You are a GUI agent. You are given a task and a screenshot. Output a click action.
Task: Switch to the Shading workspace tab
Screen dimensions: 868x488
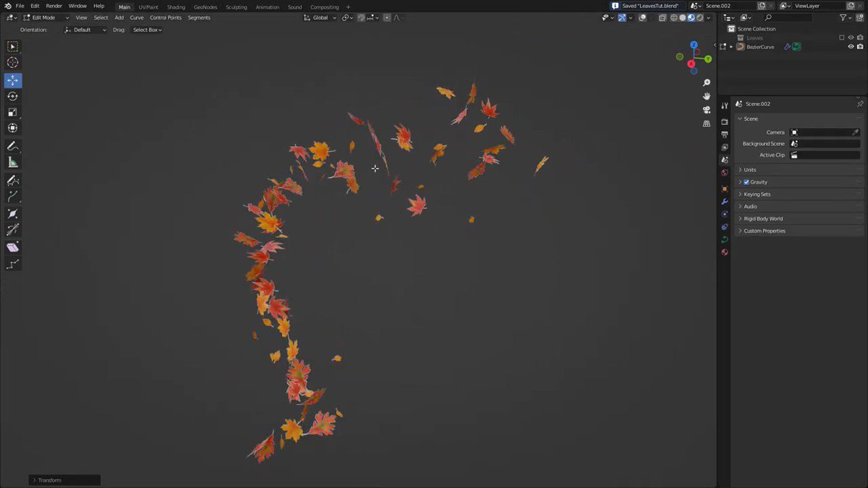click(176, 7)
